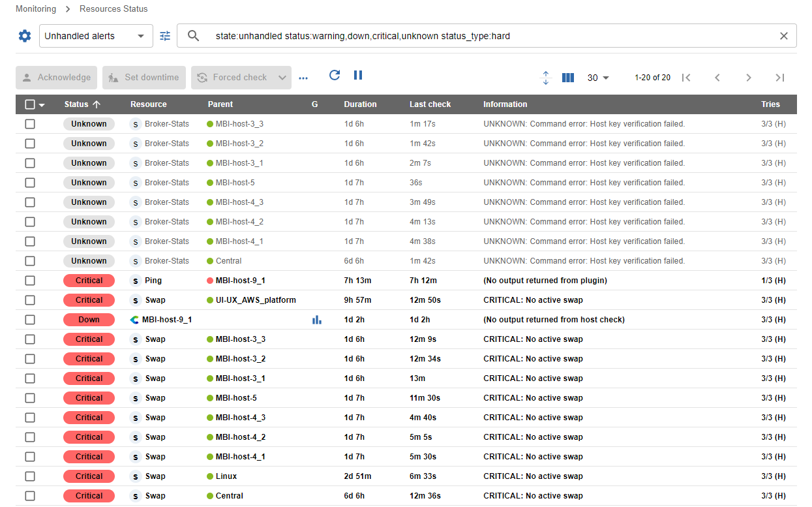The height and width of the screenshot is (507, 812).
Task: Click the Resource column header
Action: tap(148, 104)
